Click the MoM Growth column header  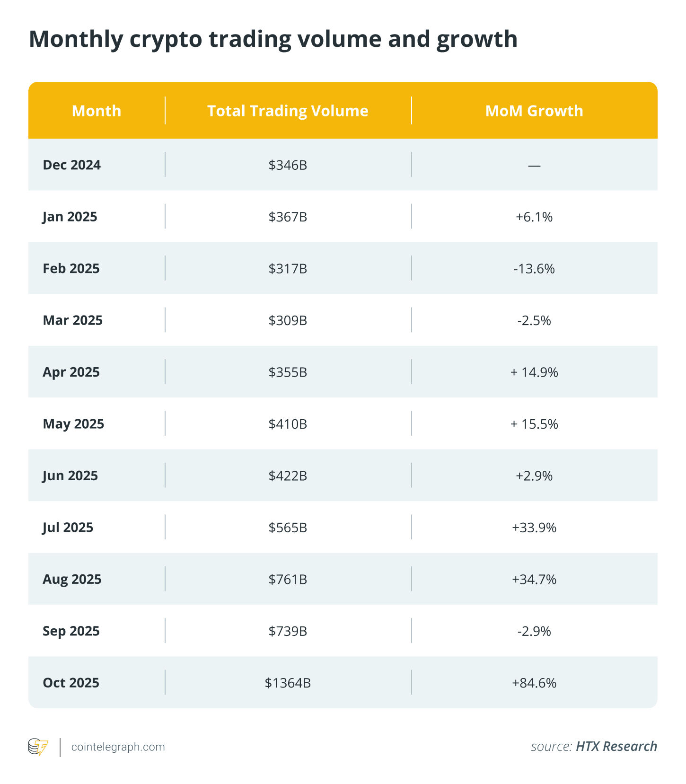click(x=534, y=111)
